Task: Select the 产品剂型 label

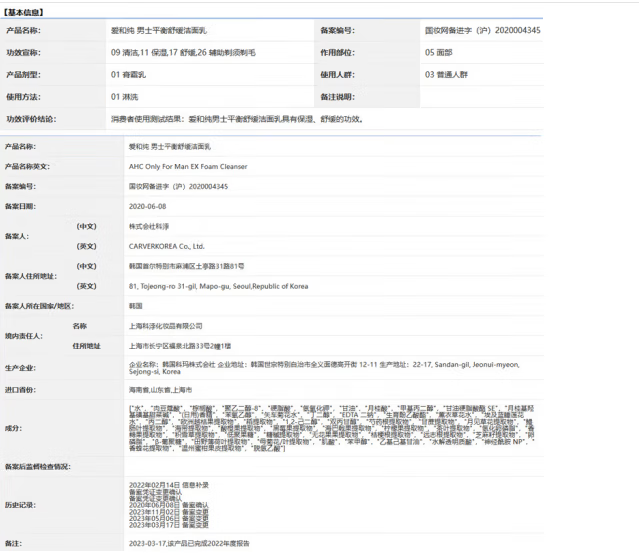Action: (24, 75)
